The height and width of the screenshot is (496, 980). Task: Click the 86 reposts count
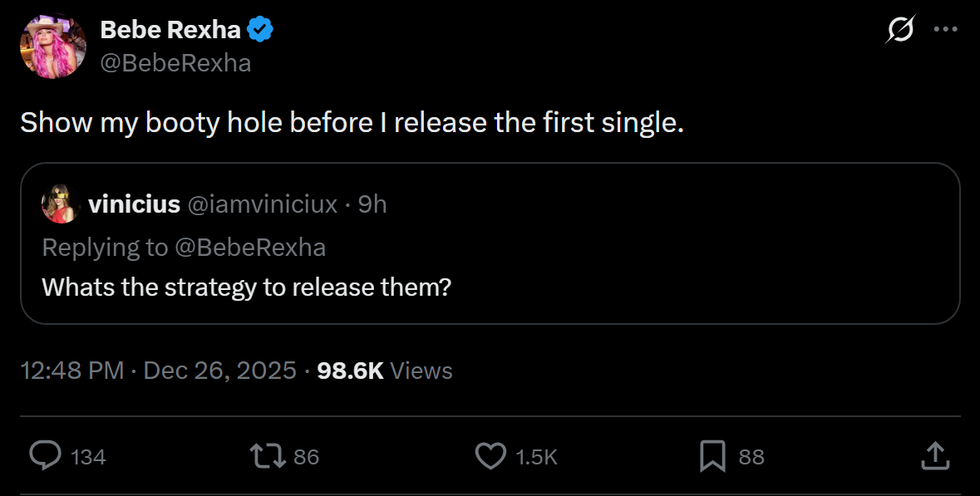[x=307, y=457]
